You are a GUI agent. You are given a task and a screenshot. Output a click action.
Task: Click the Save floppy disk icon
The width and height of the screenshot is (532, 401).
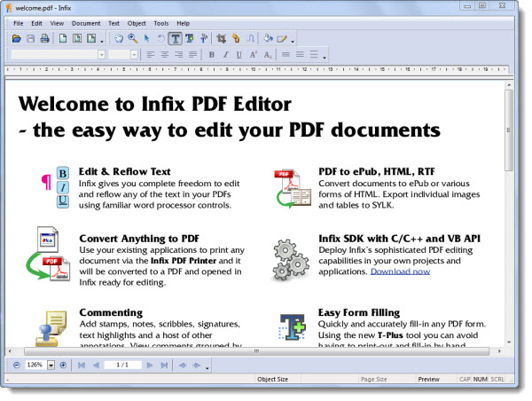[30, 39]
